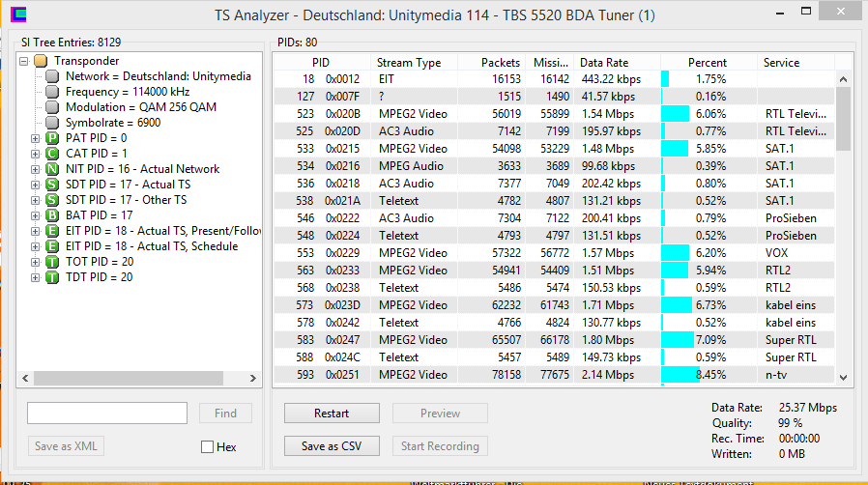Expand the NIT PID = 16 node
The width and height of the screenshot is (868, 485).
pyautogui.click(x=36, y=169)
